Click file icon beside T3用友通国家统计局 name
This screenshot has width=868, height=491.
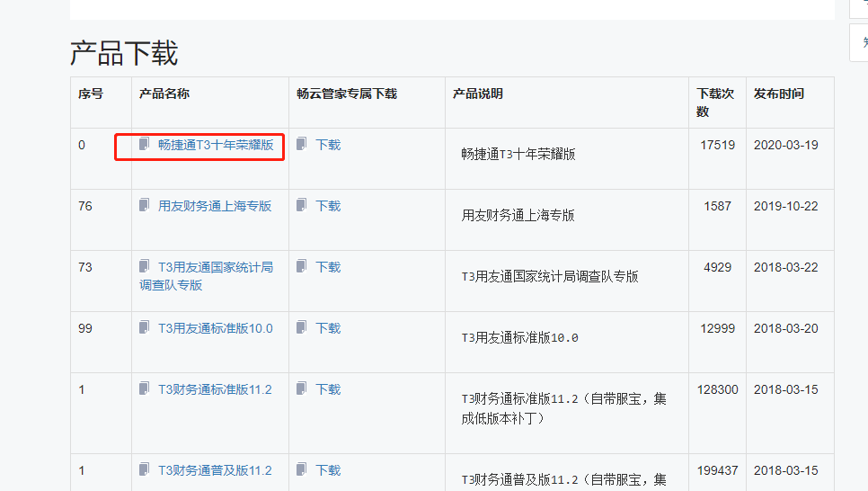[144, 266]
